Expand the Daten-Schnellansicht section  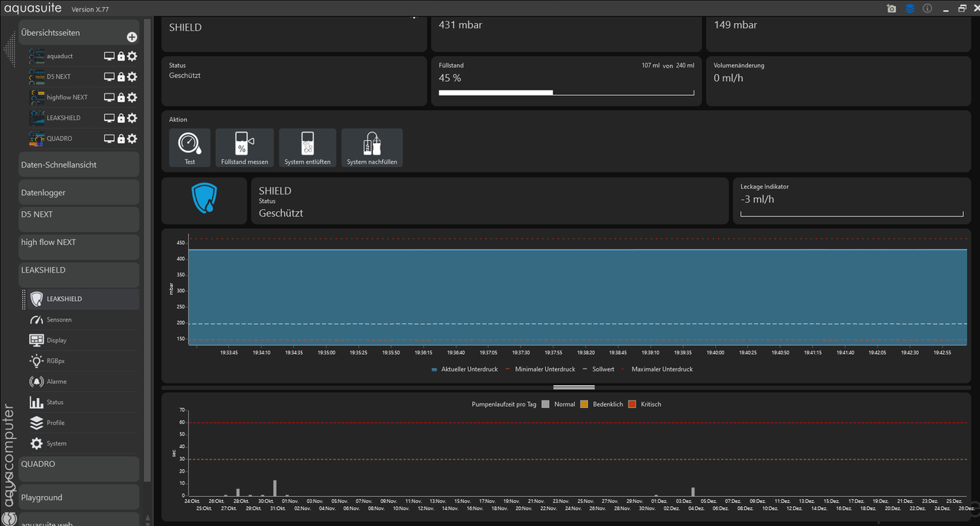point(79,165)
